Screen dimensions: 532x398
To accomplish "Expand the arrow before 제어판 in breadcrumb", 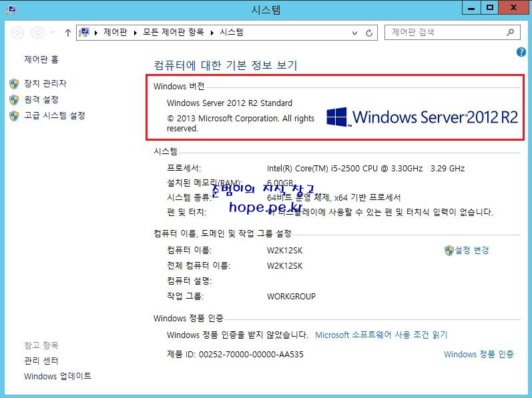I will 96,33.
